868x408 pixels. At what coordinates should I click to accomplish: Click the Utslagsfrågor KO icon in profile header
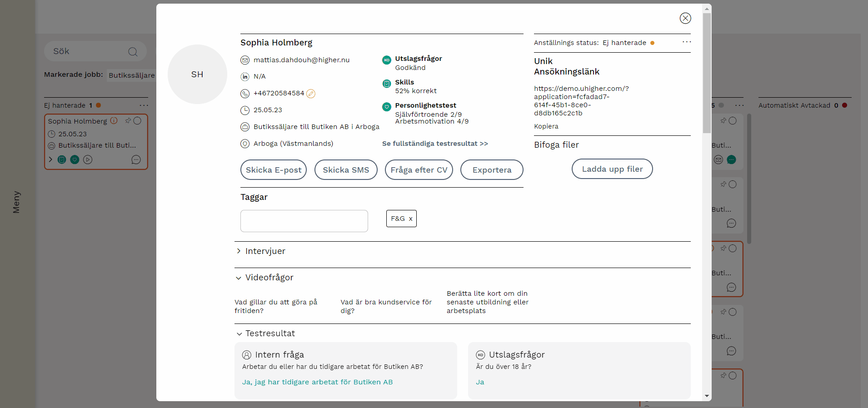pos(387,60)
